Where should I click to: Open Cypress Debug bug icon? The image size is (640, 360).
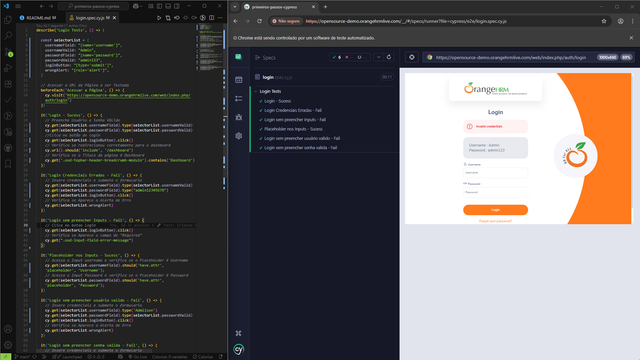pos(239,117)
